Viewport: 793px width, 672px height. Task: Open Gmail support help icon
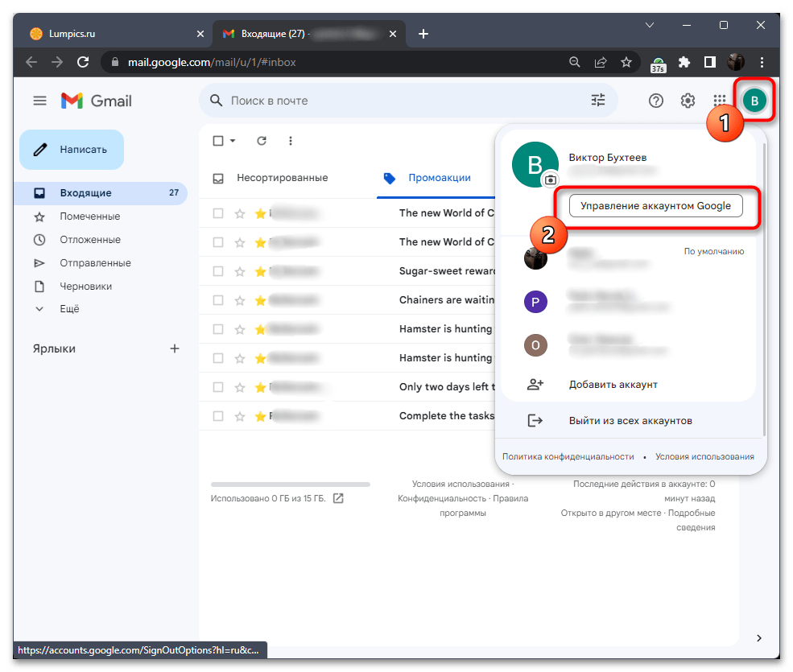pyautogui.click(x=656, y=101)
